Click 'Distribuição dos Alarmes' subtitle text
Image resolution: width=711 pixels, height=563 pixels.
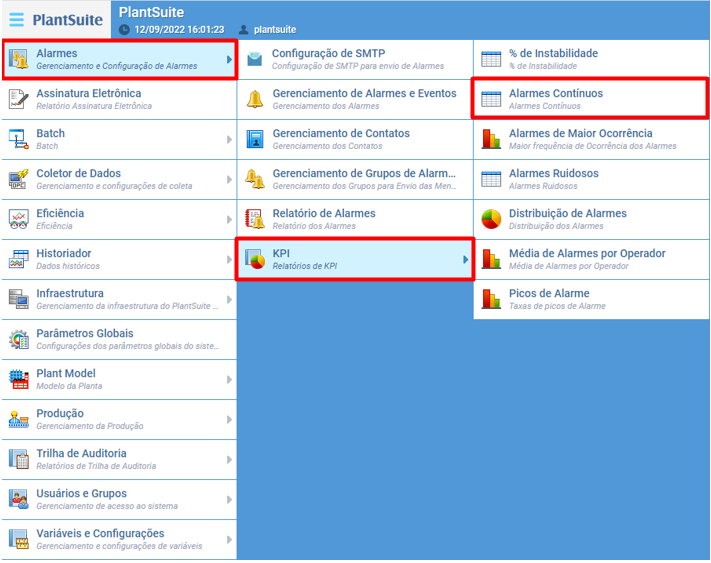coord(556,226)
